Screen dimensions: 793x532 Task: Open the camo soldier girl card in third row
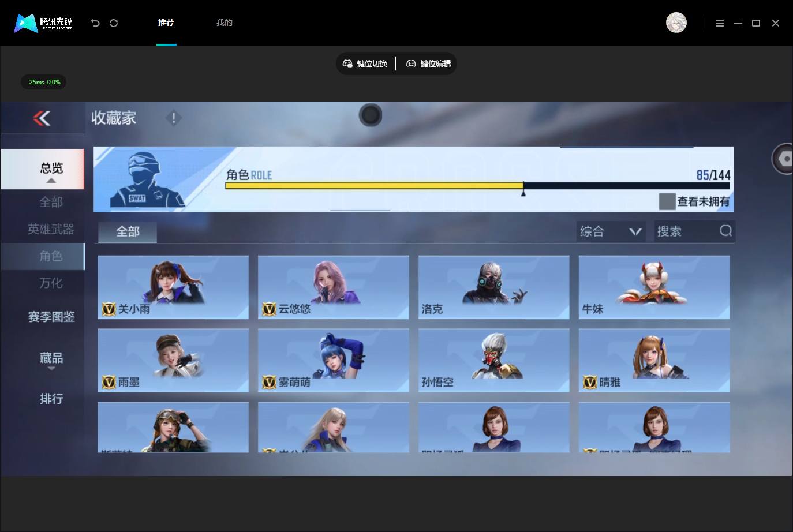click(x=173, y=427)
